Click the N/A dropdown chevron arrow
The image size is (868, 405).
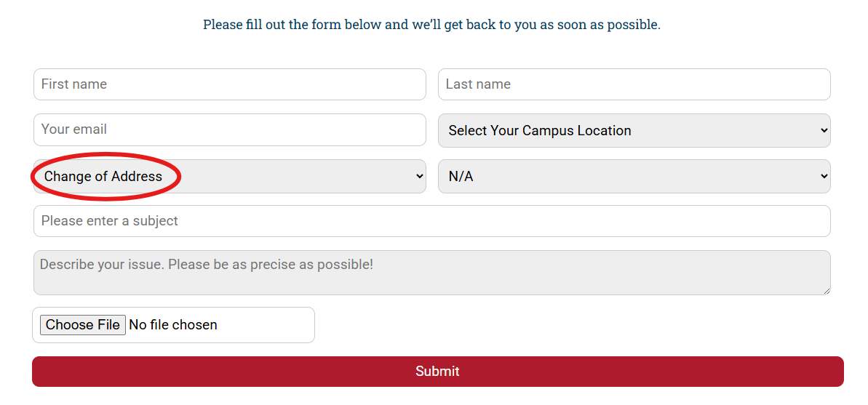point(824,176)
